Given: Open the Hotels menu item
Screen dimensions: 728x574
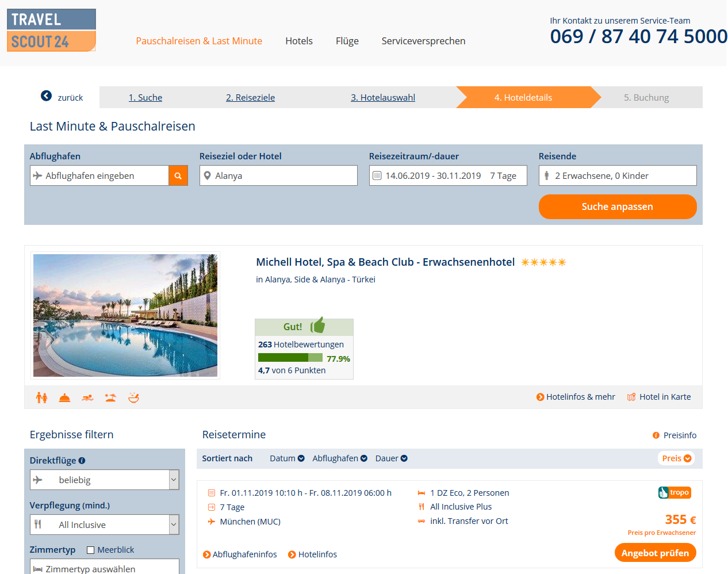Looking at the screenshot, I should point(299,41).
